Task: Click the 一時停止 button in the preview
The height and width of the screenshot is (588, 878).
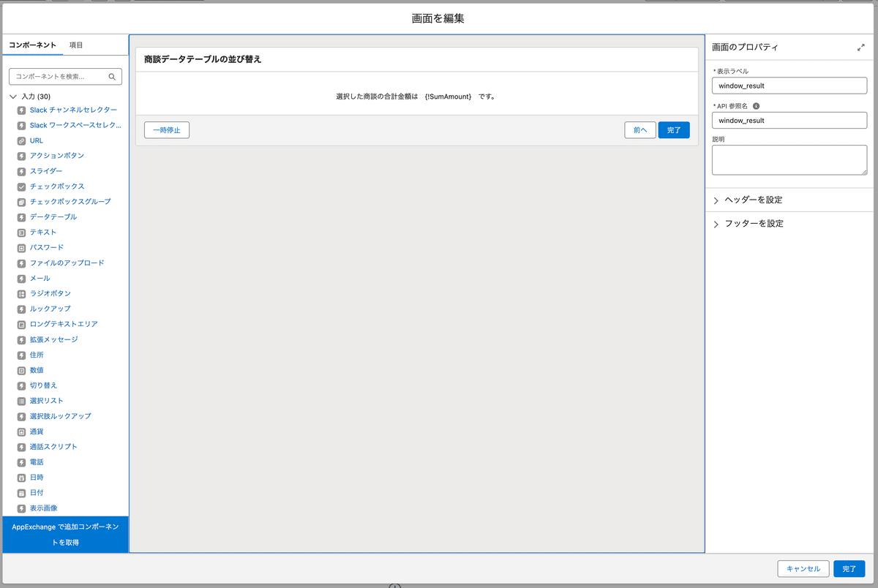Action: tap(167, 130)
